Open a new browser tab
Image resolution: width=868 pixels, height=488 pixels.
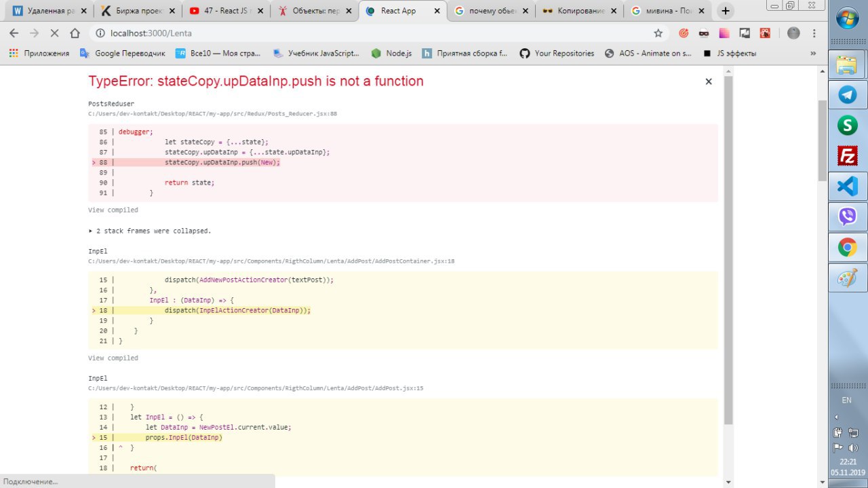pyautogui.click(x=726, y=11)
